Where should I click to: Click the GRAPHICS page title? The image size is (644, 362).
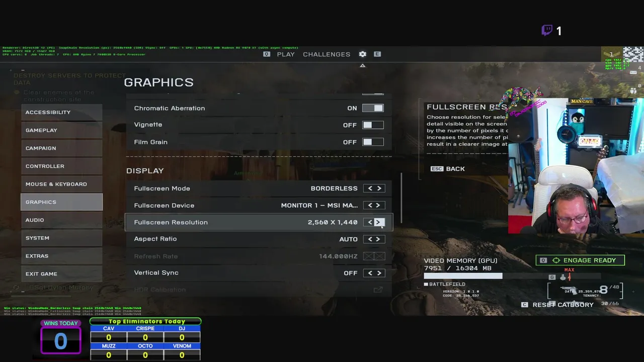pyautogui.click(x=158, y=82)
